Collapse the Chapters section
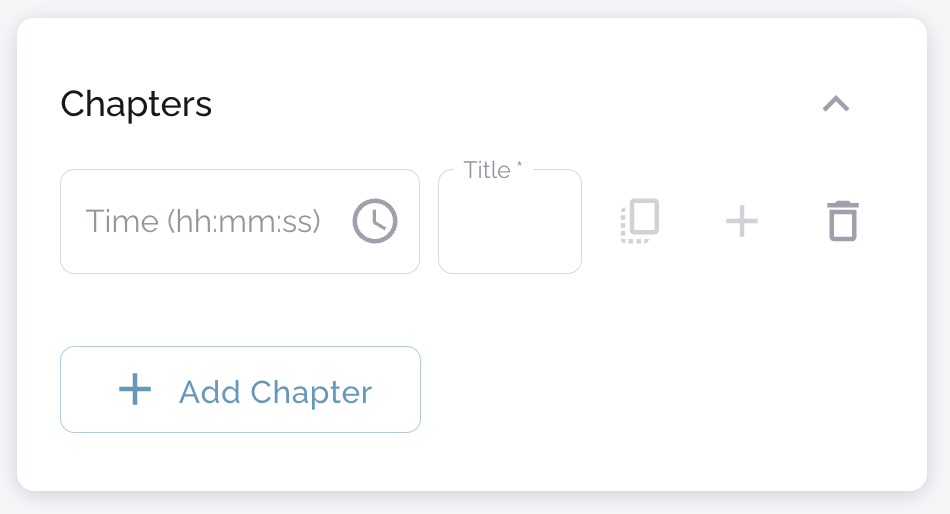950x514 pixels. click(835, 104)
